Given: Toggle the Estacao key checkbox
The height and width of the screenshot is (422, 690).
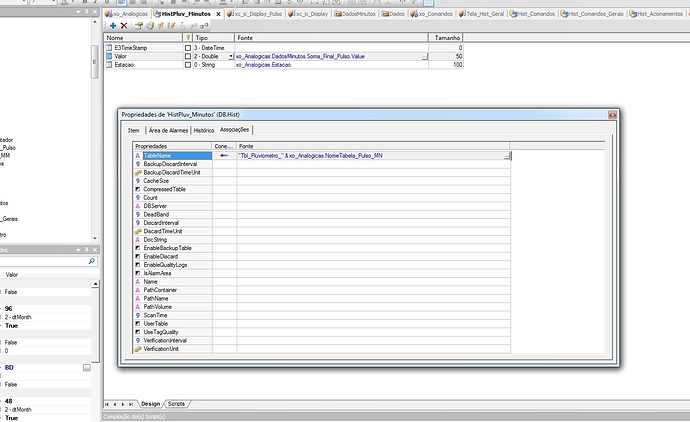Looking at the screenshot, I should (188, 65).
